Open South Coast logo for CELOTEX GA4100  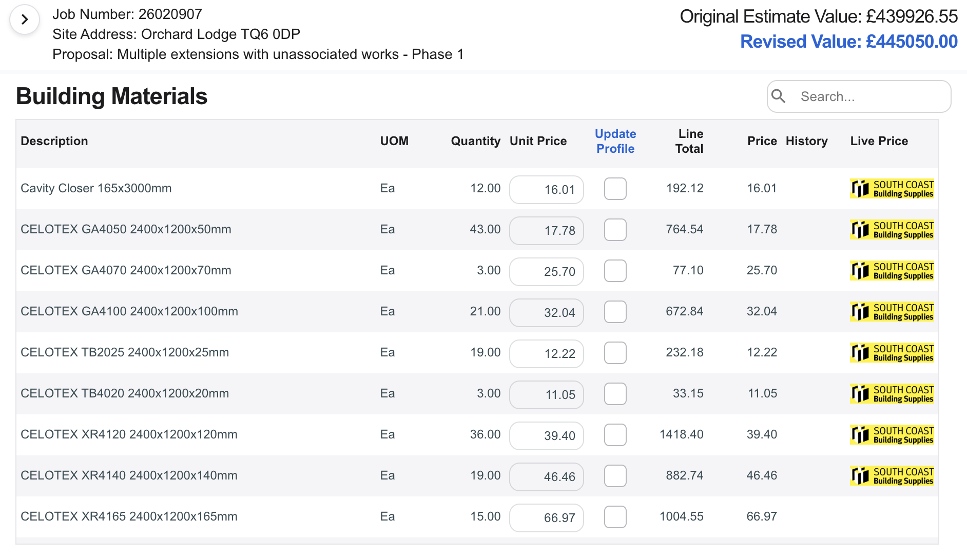pos(892,312)
